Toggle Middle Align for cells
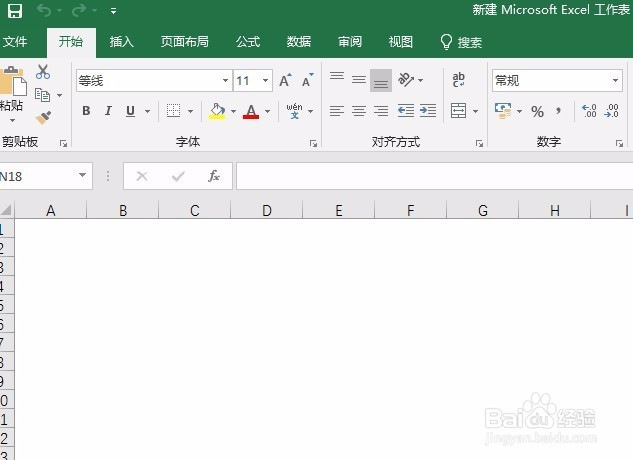The width and height of the screenshot is (633, 460). (x=358, y=80)
